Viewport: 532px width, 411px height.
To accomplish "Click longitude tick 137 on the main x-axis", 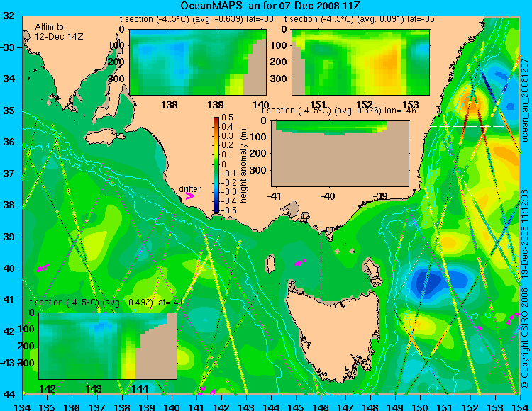I will [x=97, y=407].
